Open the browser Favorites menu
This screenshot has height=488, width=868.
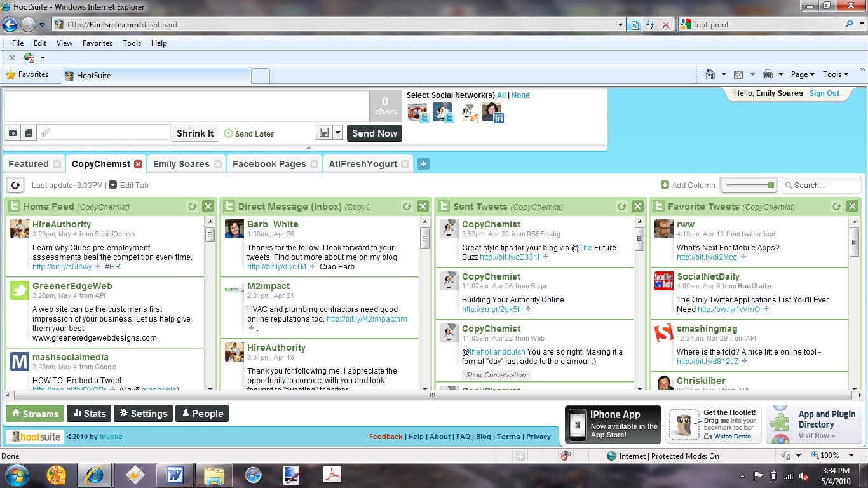97,43
